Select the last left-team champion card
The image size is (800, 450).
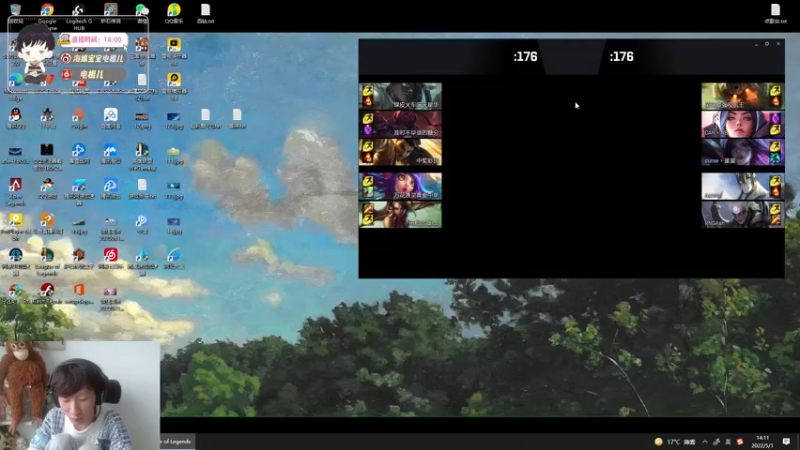click(401, 214)
